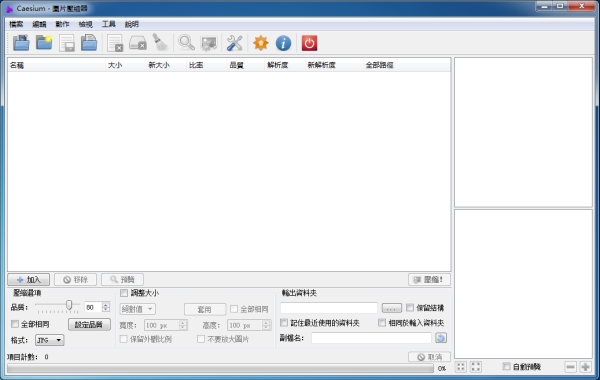Click the red power Exit icon
Screen dimensions: 600x380
point(309,43)
